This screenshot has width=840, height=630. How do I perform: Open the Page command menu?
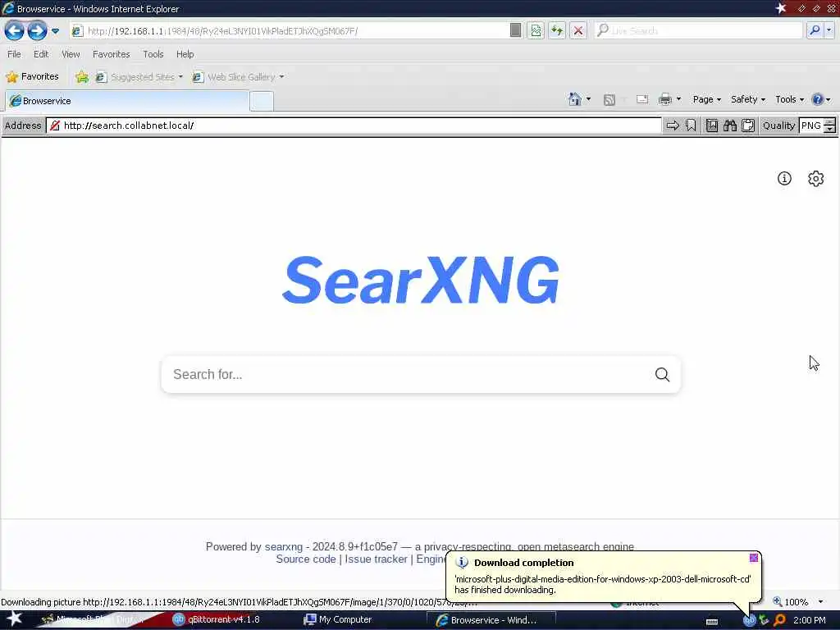click(x=706, y=99)
